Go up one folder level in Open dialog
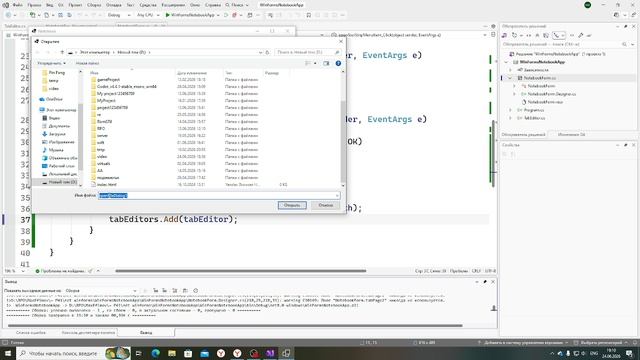The width and height of the screenshot is (640, 360). click(62, 52)
